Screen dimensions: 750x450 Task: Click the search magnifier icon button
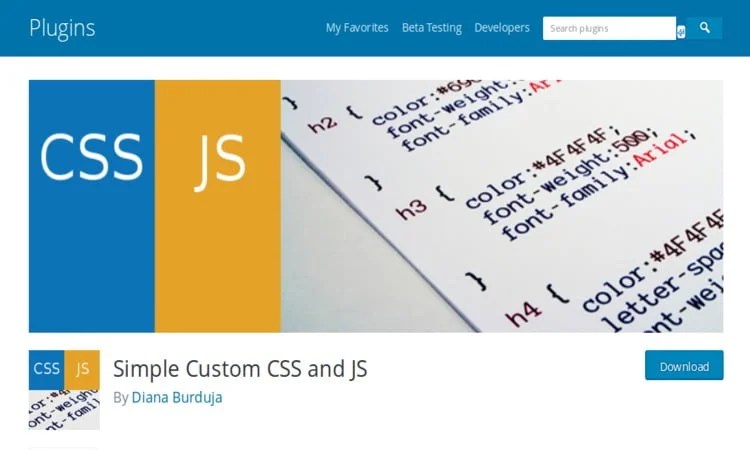point(704,28)
